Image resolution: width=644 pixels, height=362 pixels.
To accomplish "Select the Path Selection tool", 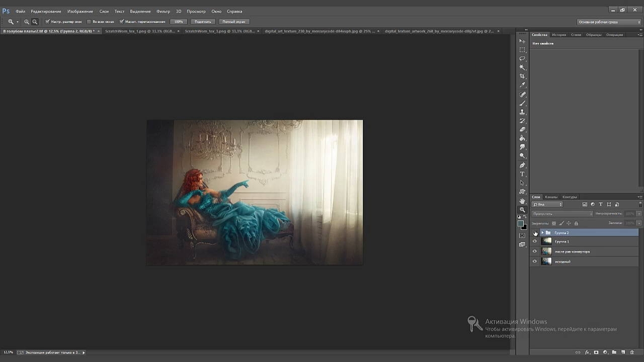I will click(522, 183).
